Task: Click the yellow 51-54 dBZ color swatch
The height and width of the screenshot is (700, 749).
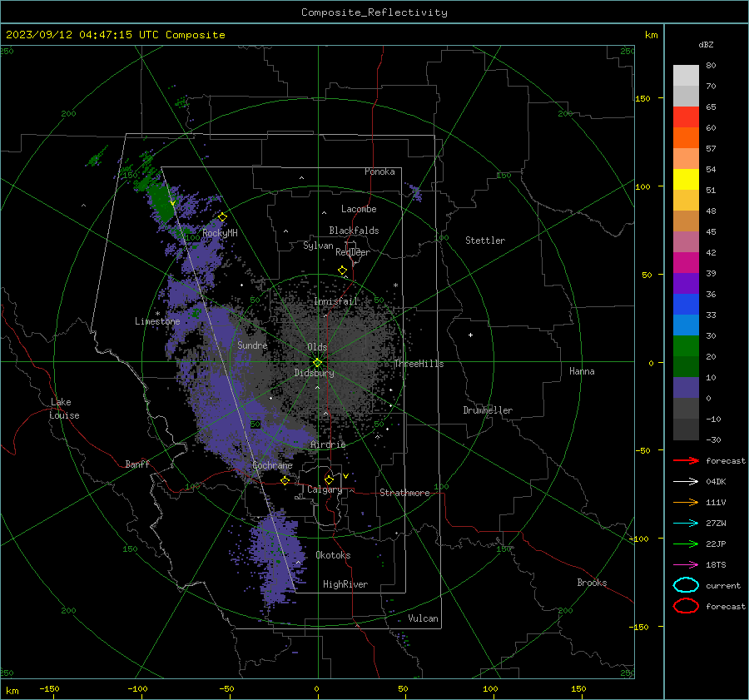Action: 686,180
